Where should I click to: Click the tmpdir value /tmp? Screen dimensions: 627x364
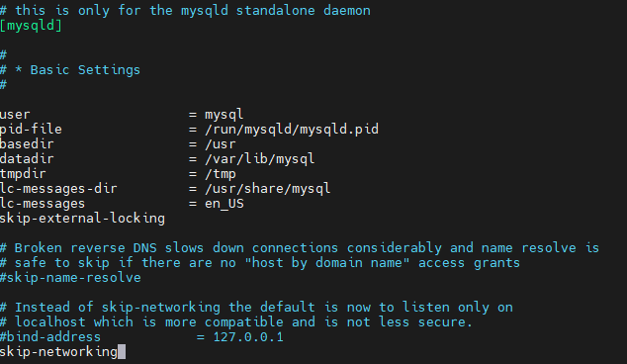[x=221, y=174]
